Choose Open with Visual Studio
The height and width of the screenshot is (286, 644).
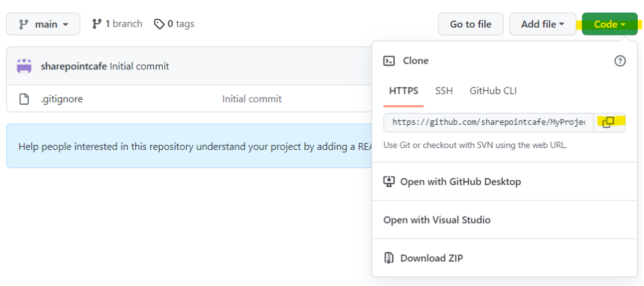pyautogui.click(x=504, y=220)
